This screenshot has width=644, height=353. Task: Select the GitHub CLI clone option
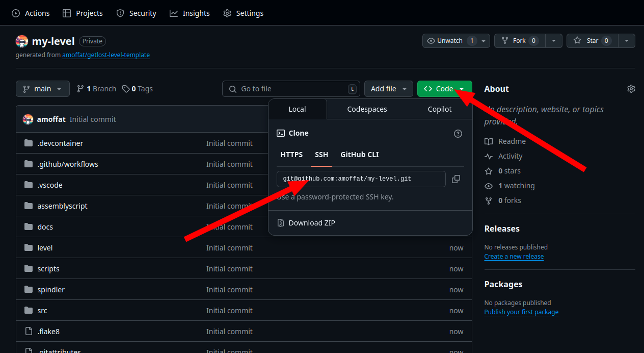pos(360,155)
